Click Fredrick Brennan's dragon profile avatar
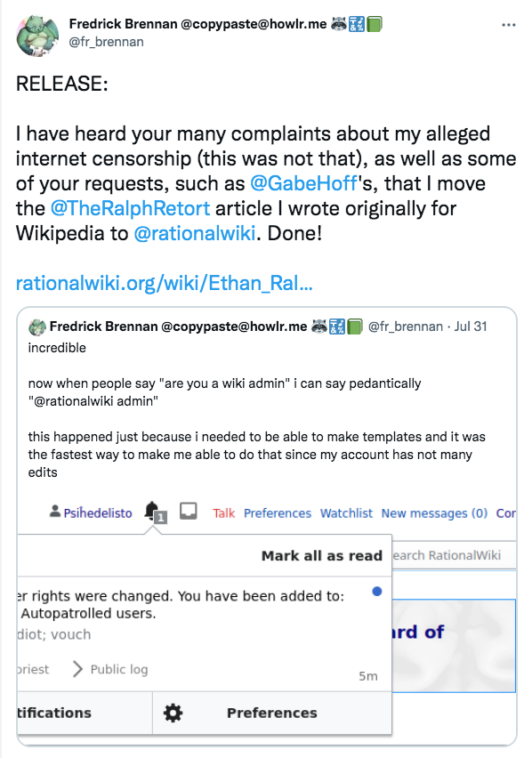Screen dimensions: 532x758 coord(37,36)
